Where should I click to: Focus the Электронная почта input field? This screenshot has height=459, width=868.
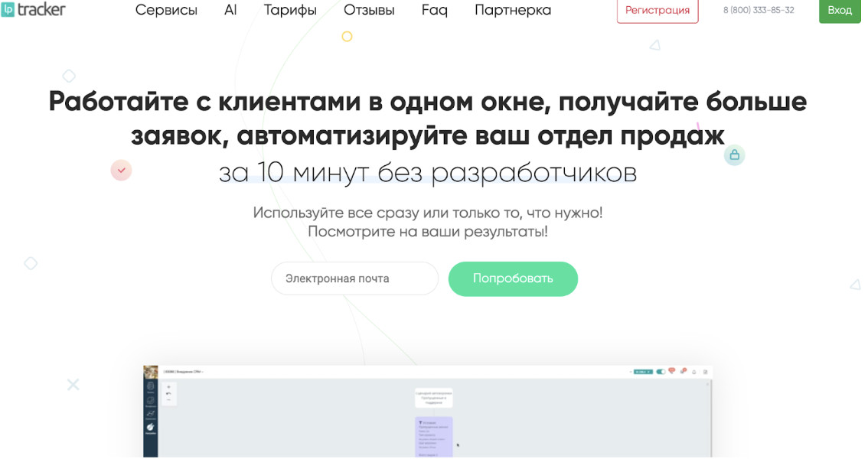pos(354,278)
